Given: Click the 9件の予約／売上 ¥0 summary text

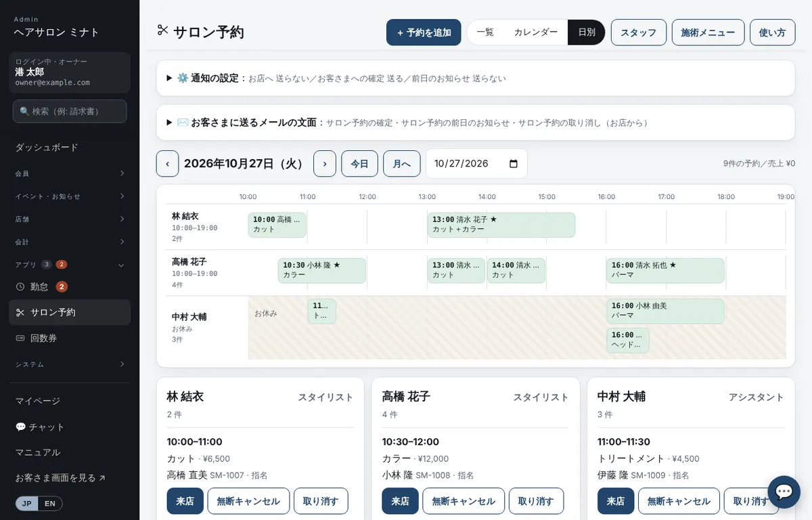Looking at the screenshot, I should pyautogui.click(x=759, y=163).
